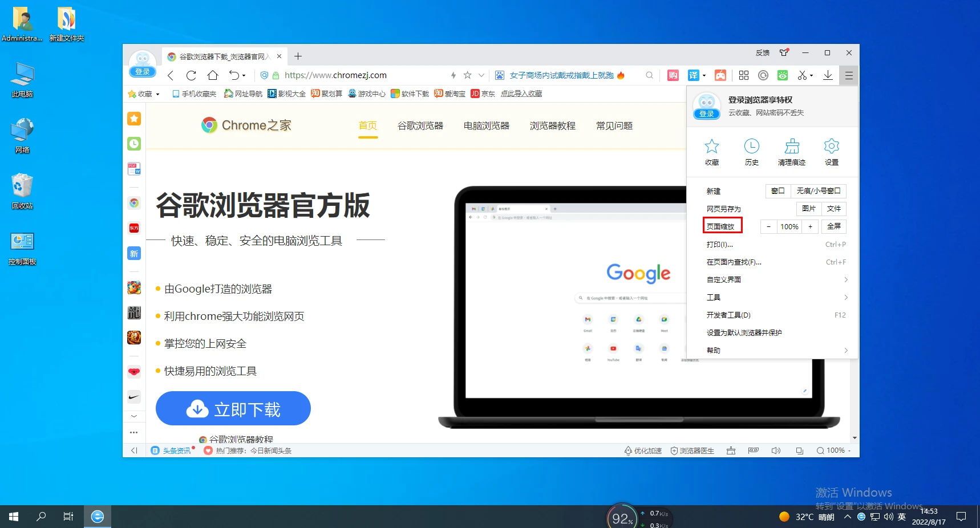Open Windows Start menu
This screenshot has width=980, height=528.
coord(14,517)
